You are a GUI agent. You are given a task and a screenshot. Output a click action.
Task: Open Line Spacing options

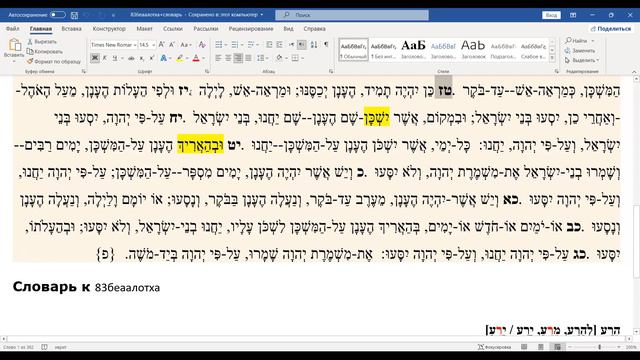click(x=261, y=58)
